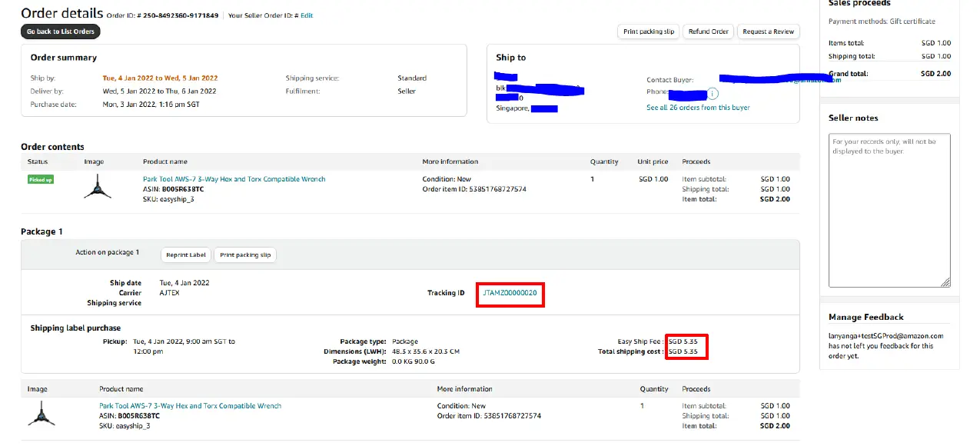Open tracking ID JTAMZ00000020
Viewport: 980px width, 446px height.
pos(510,293)
